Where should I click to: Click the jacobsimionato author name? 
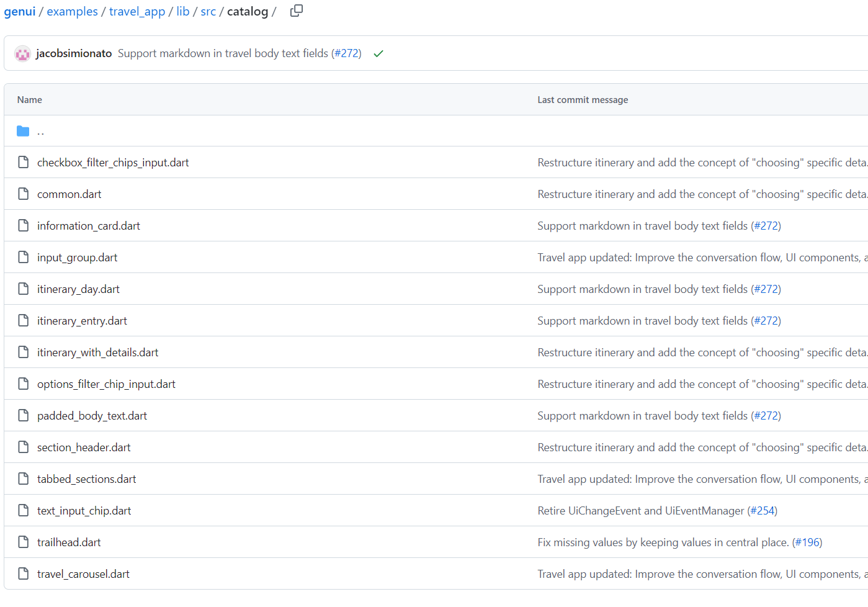pos(74,54)
